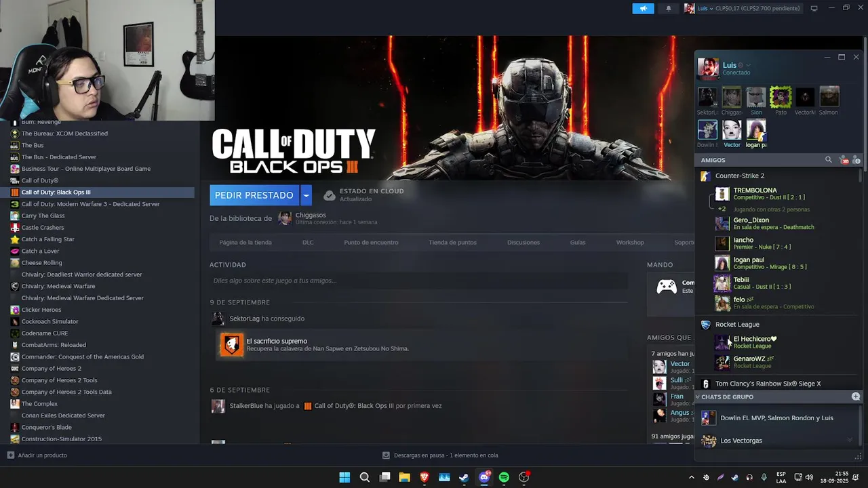868x488 pixels.
Task: Open the notifications bell
Action: point(669,8)
